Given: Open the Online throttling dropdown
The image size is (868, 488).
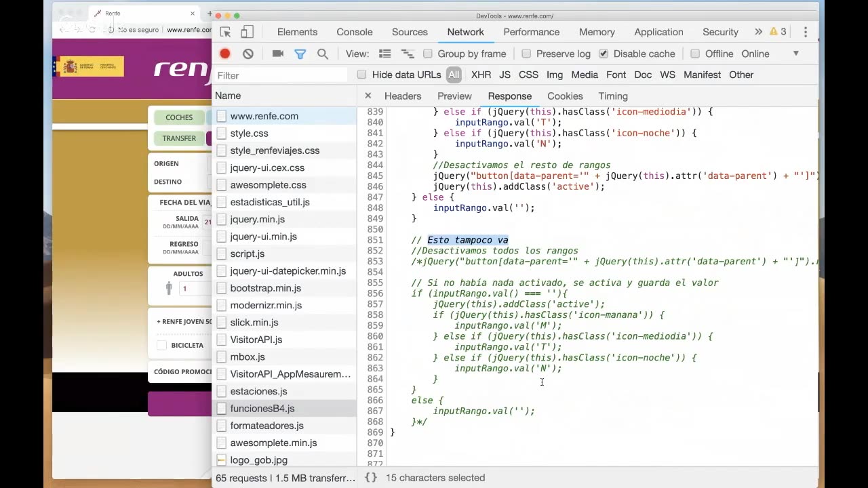Looking at the screenshot, I should coord(770,54).
